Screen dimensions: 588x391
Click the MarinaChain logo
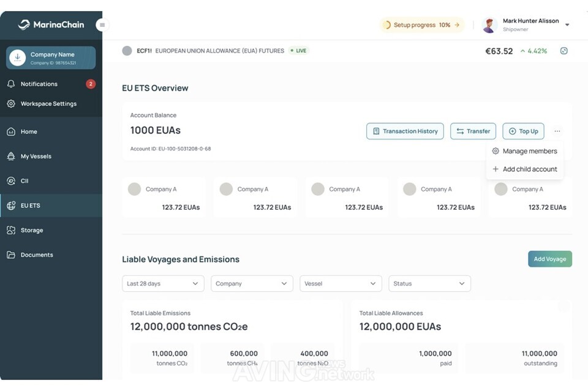[51, 24]
